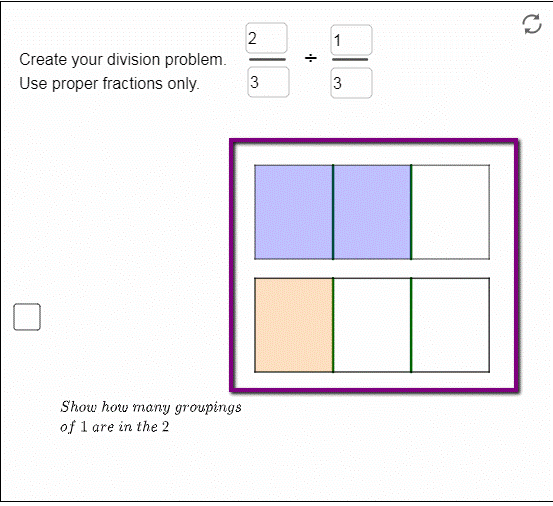Tick the empty checkbox near the groupings prompt
553x506 pixels.
point(27,317)
